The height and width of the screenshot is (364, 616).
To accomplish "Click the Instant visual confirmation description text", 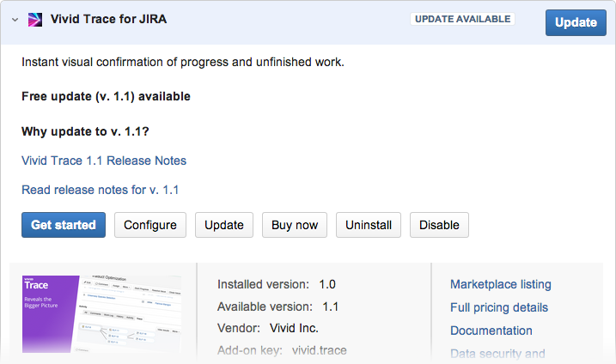I will tap(183, 62).
